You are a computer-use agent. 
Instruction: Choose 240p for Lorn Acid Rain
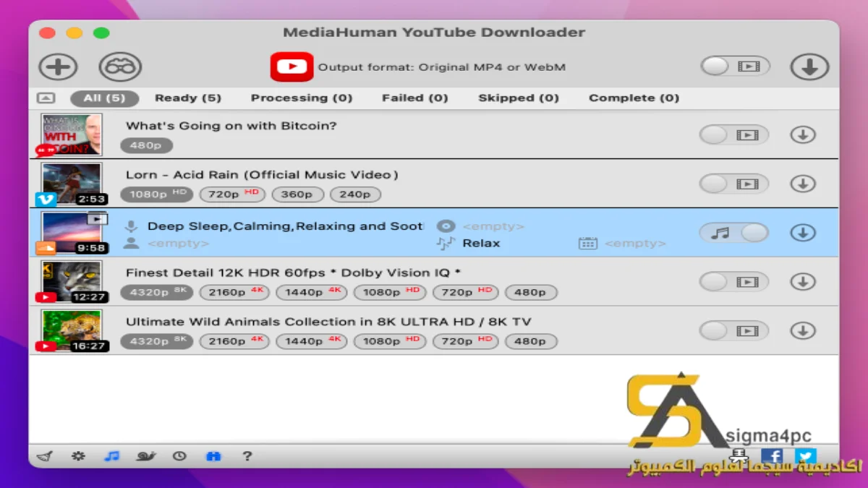click(x=355, y=194)
